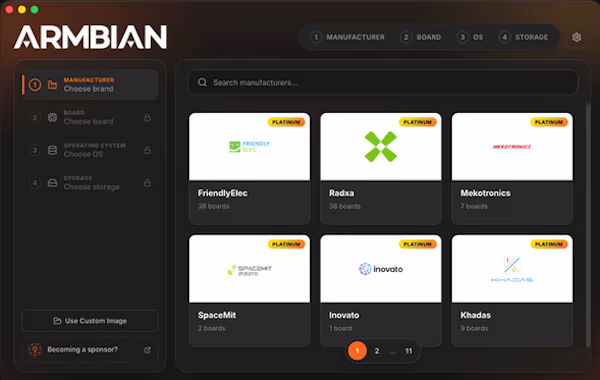
Task: Open the Becoming a sponsor link
Action: tap(90, 350)
